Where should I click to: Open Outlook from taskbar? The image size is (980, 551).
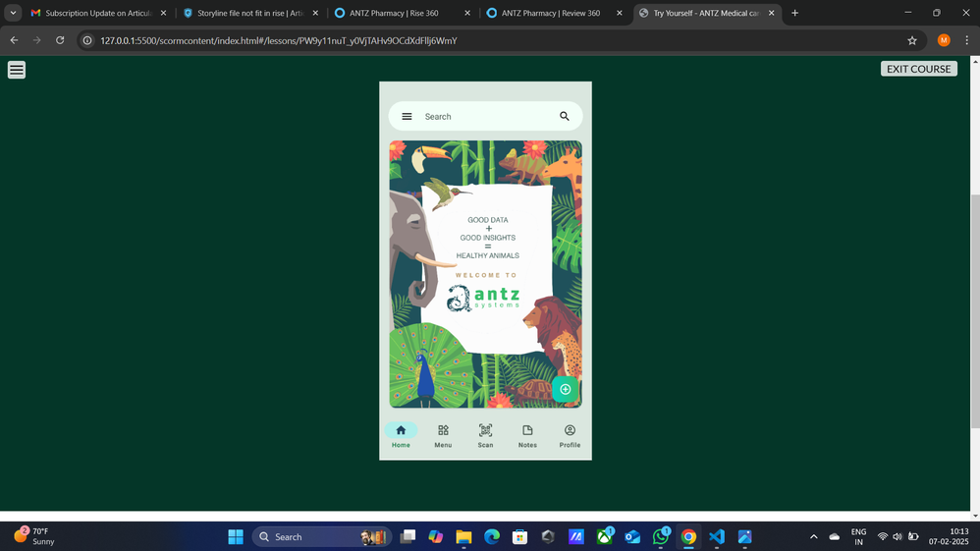click(632, 536)
